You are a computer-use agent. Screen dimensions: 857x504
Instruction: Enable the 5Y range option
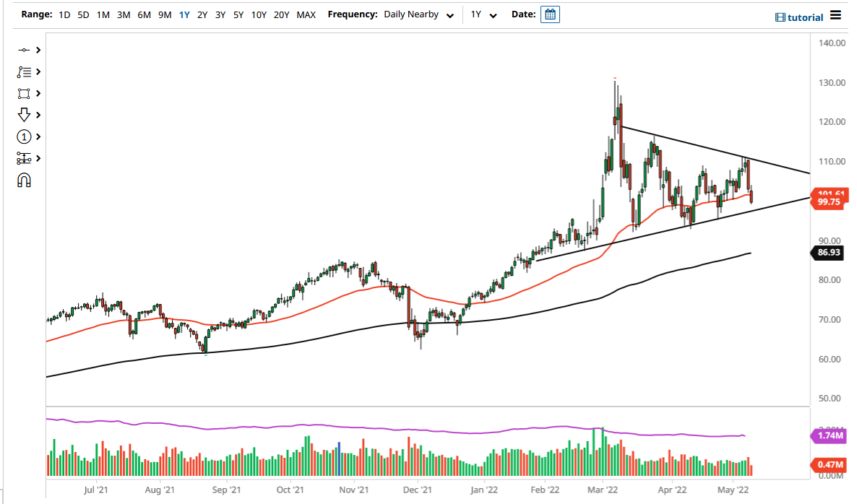tap(238, 14)
